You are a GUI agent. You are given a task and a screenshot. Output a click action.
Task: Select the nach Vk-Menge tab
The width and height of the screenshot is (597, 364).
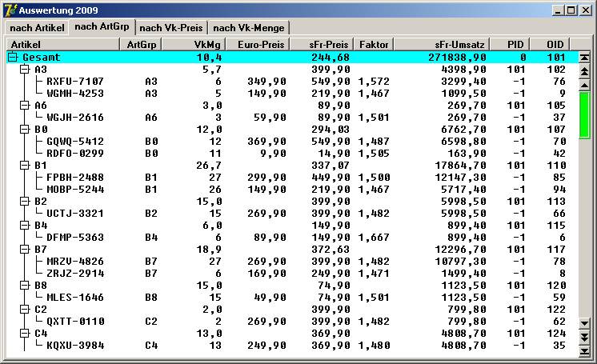[247, 28]
